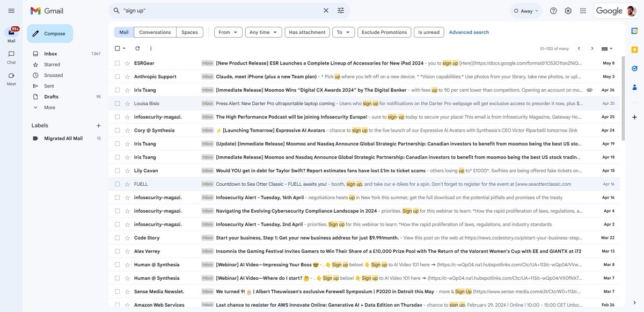Switch to the Mail search tab

[124, 32]
